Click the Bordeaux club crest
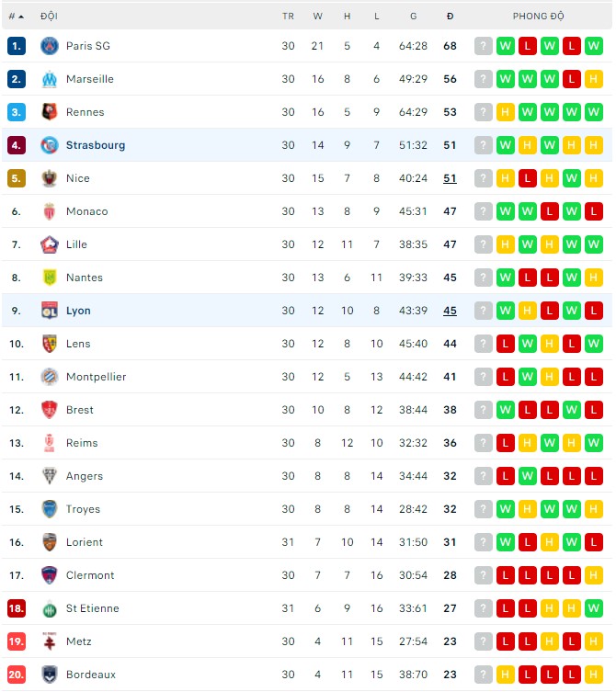 [50, 675]
